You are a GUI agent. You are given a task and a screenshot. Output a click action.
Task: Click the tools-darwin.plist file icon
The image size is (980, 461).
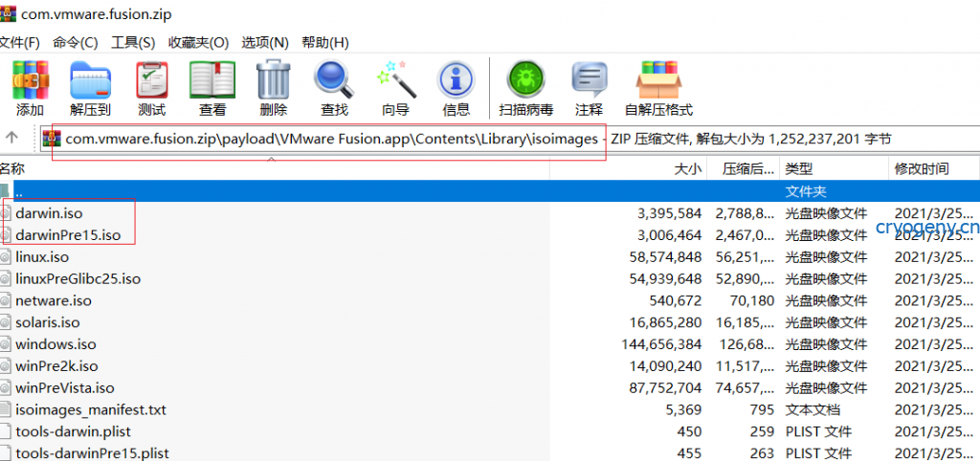pos(6,431)
